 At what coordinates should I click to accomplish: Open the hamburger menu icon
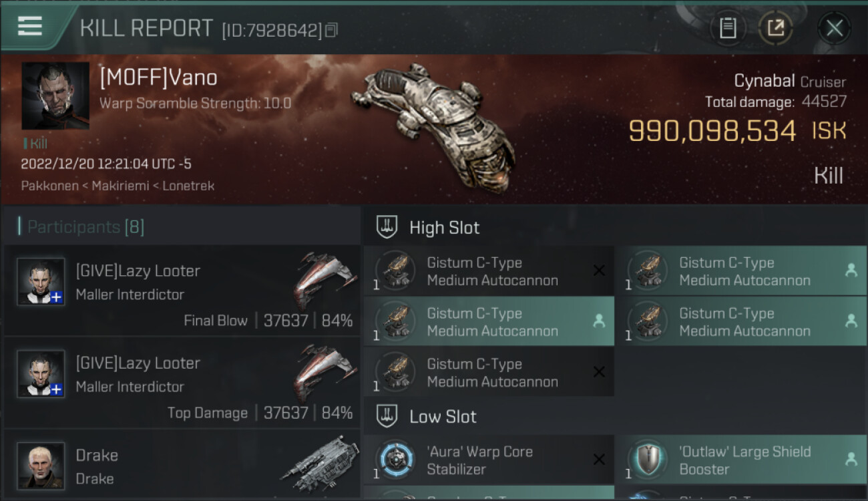point(30,26)
